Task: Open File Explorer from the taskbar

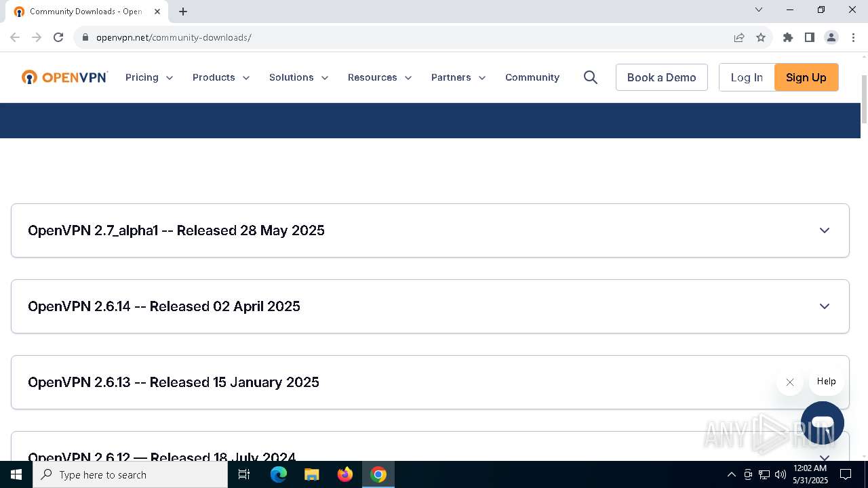Action: 312,474
